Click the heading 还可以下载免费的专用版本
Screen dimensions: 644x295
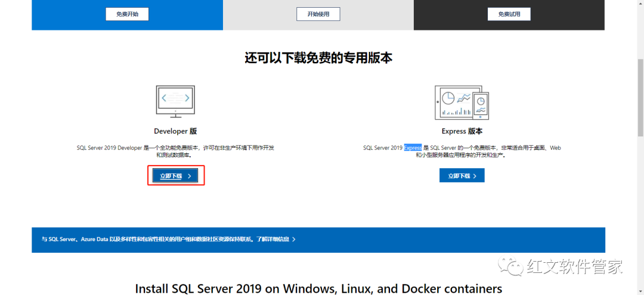point(318,58)
